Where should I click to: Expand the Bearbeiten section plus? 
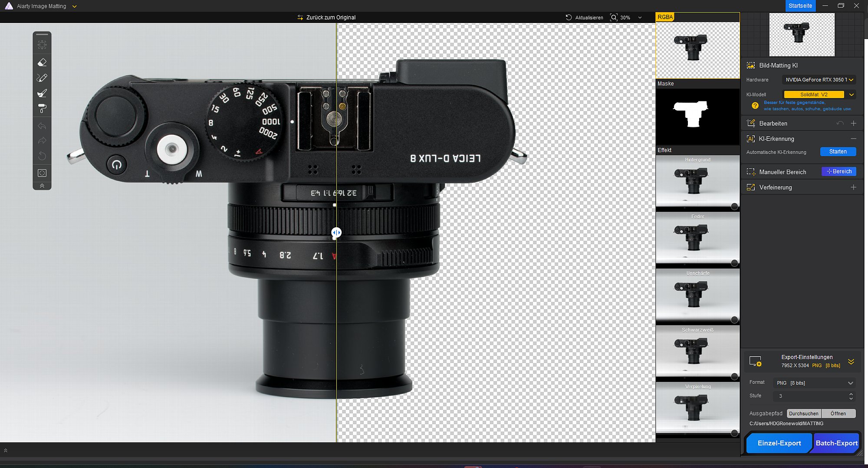(854, 124)
